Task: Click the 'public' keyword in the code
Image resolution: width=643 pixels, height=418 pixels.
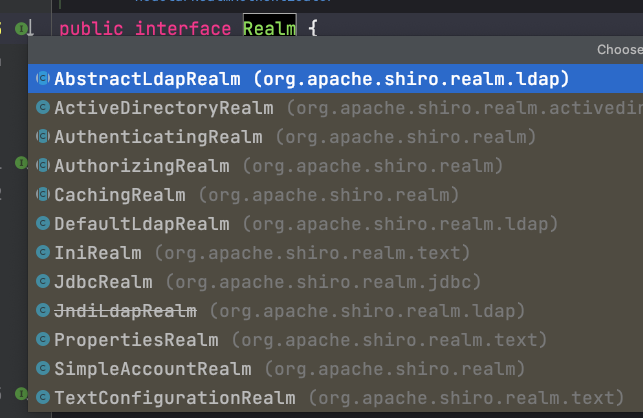Action: [91, 29]
